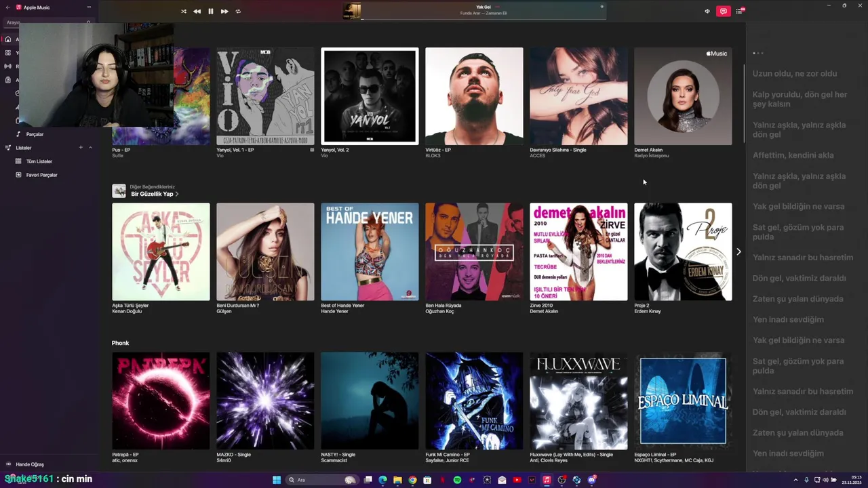
Task: Open Aşka Türlü Şeyler album
Action: point(161,251)
